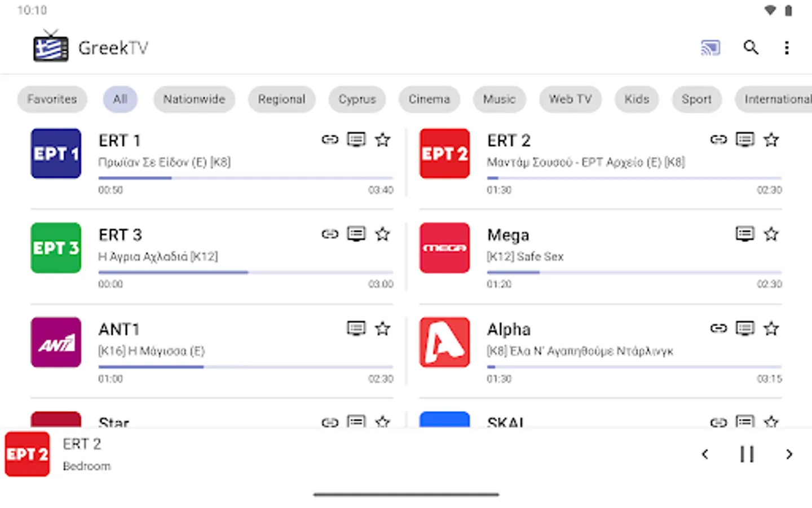Filter channels by International
This screenshot has width=812, height=508.
click(774, 99)
